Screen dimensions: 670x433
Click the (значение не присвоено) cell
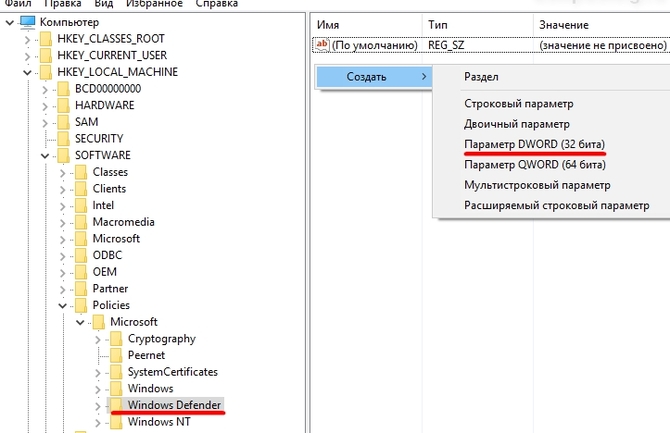(603, 45)
